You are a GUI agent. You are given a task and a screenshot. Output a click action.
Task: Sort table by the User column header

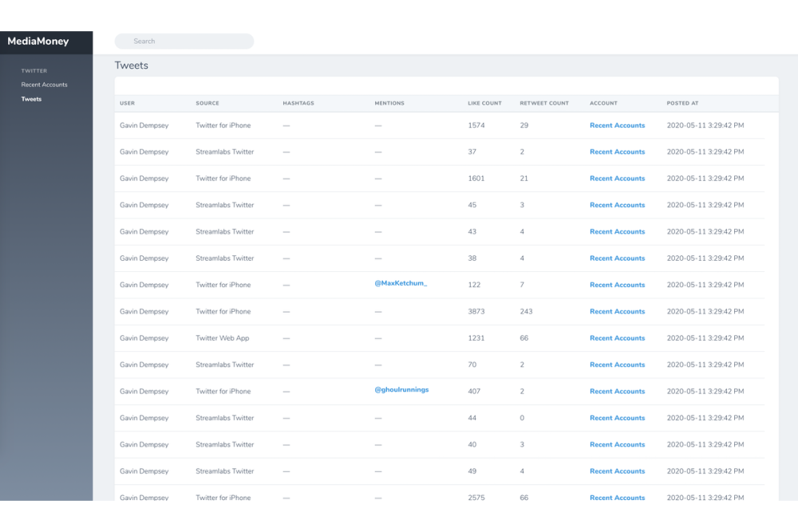127,103
